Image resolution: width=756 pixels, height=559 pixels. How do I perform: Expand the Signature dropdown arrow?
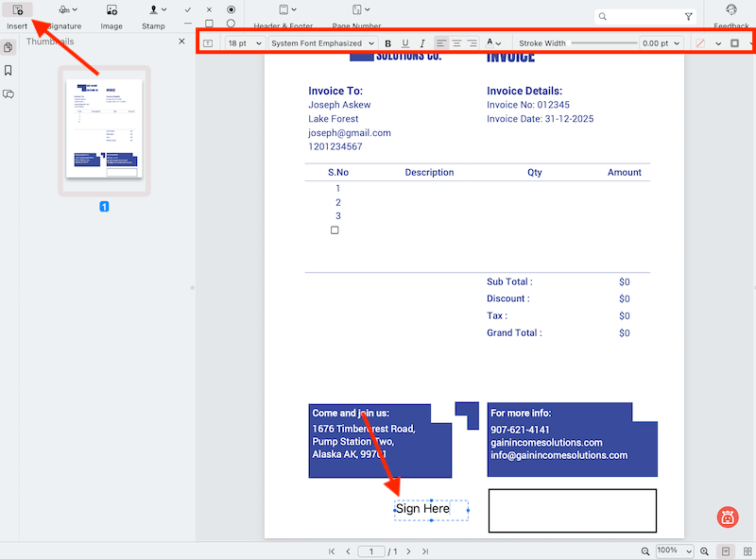(x=75, y=9)
